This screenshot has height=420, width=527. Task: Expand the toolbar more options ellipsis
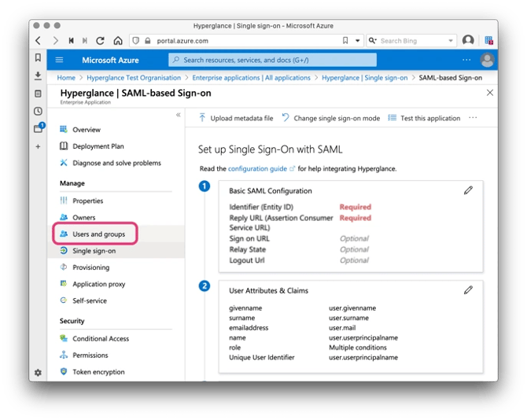pyautogui.click(x=473, y=118)
